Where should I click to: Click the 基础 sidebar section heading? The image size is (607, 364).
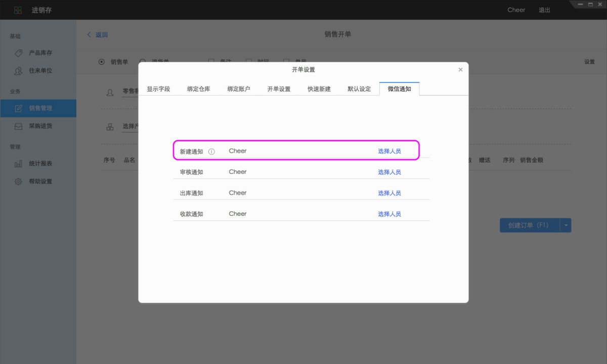(15, 36)
